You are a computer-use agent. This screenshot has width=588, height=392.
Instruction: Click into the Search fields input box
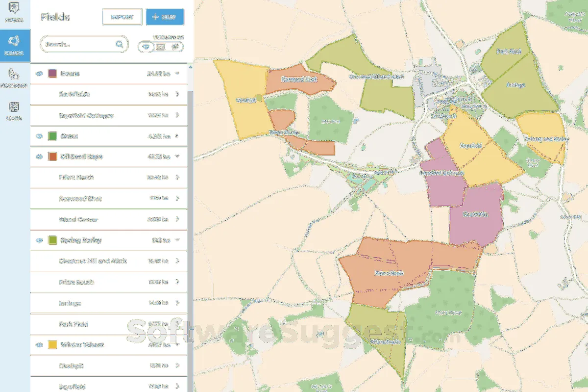click(78, 44)
